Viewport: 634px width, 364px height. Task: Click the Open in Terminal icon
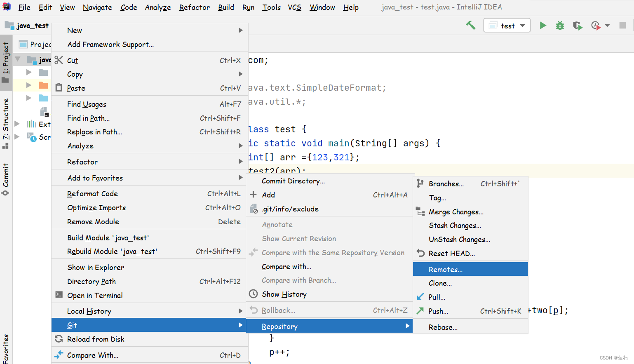59,295
